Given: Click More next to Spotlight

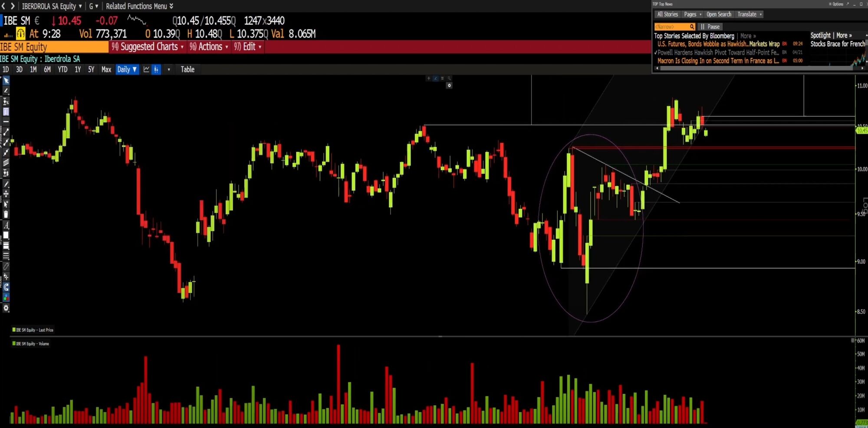Looking at the screenshot, I should pyautogui.click(x=844, y=36).
